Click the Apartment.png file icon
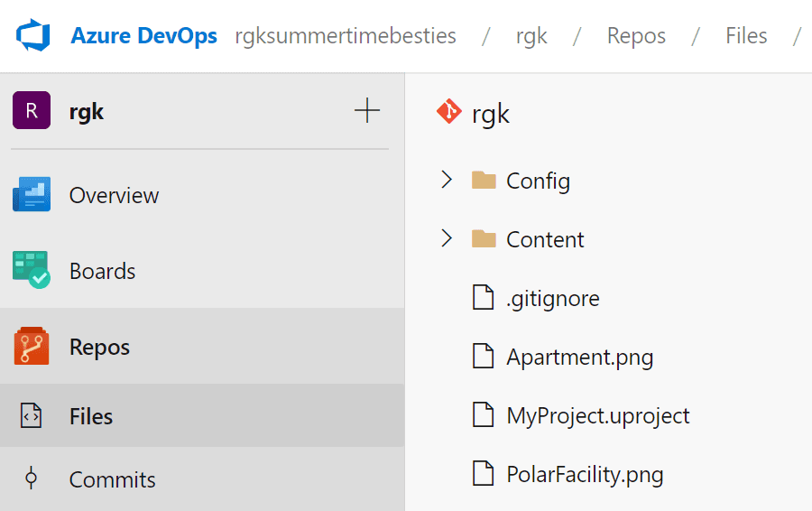The image size is (812, 511). pyautogui.click(x=484, y=356)
